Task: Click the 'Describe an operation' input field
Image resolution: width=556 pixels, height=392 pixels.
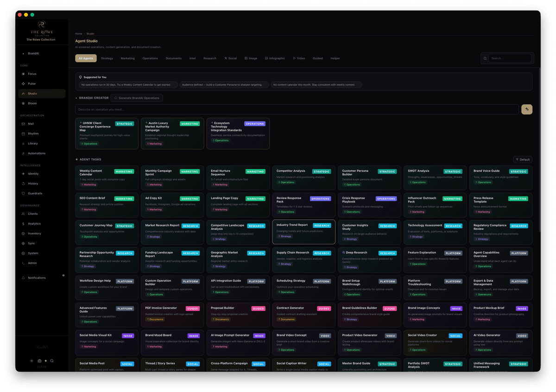Action: pyautogui.click(x=297, y=109)
